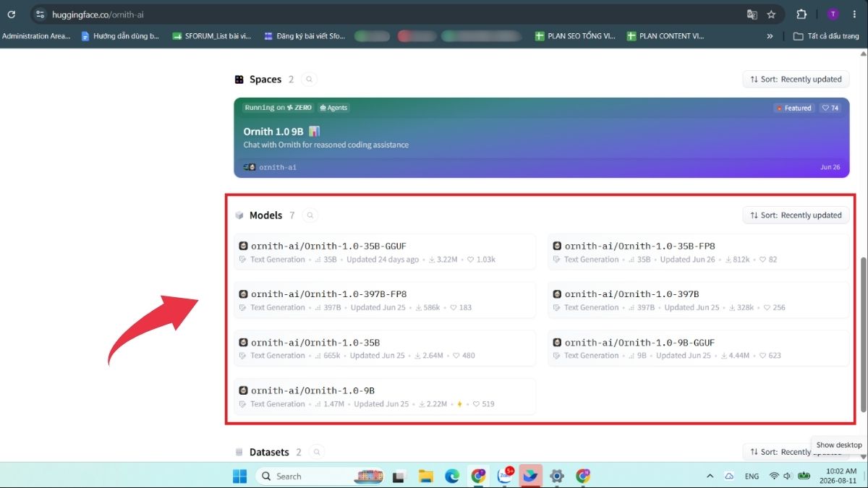Click heart icon on Ornith-1.0-35B-GGUF (1.03k)
The height and width of the screenshot is (488, 868).
pyautogui.click(x=470, y=260)
